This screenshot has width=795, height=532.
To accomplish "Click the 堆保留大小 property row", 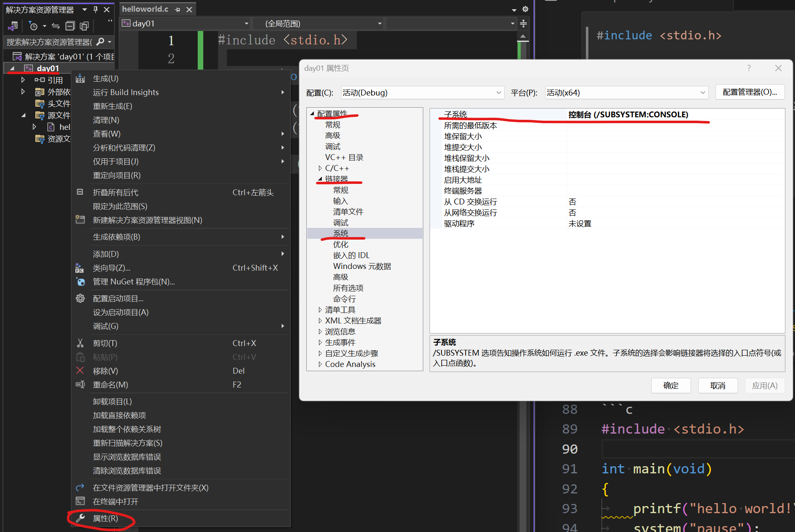I will pyautogui.click(x=607, y=136).
